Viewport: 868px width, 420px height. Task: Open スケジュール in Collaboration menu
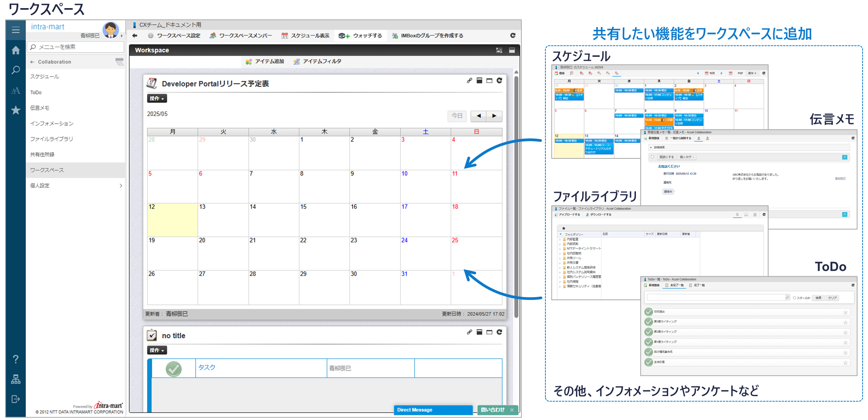click(x=44, y=77)
